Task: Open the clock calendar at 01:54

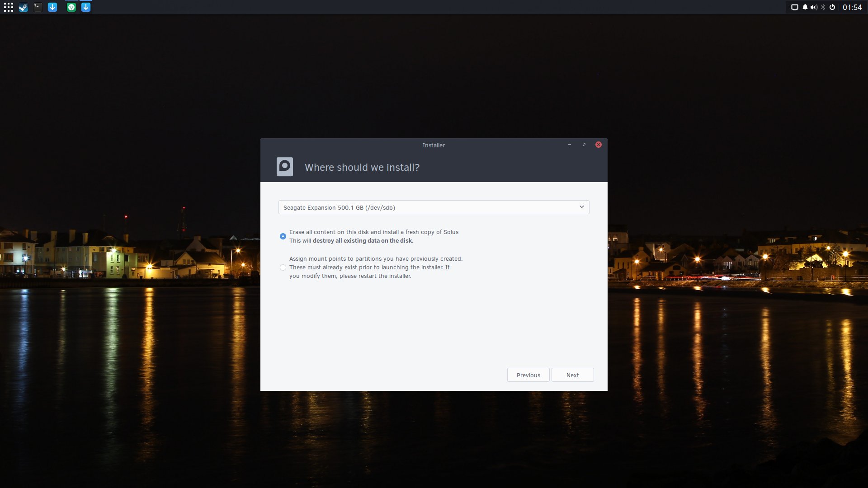Action: (x=852, y=7)
